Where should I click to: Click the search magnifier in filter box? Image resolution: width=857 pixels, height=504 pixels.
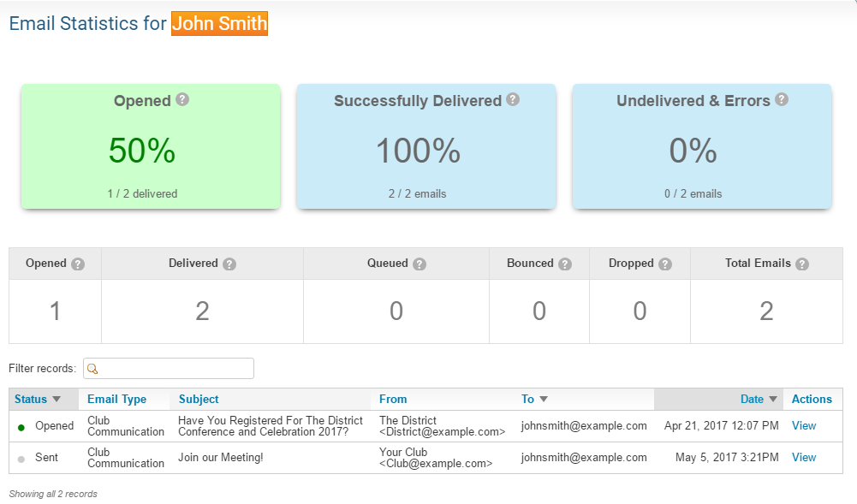93,368
